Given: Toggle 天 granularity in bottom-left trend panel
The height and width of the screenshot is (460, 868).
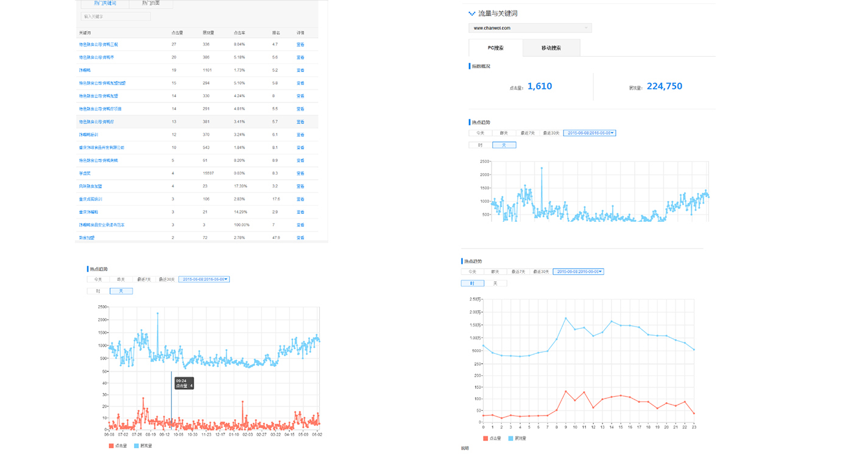Looking at the screenshot, I should 121,291.
